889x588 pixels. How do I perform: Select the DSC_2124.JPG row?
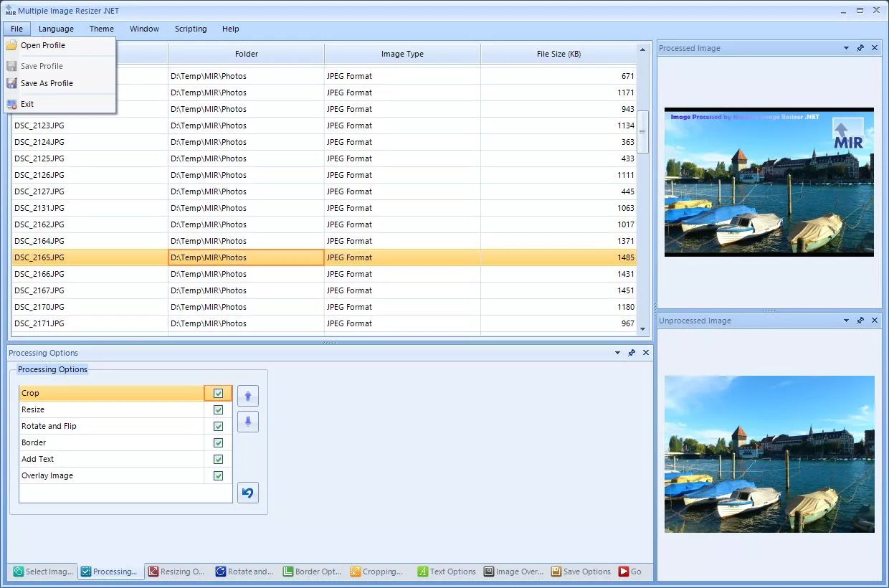(x=39, y=142)
